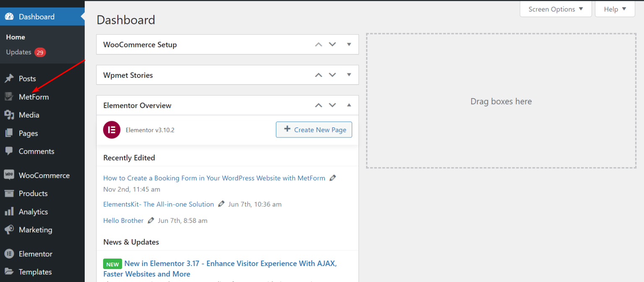Click the WooCommerce logo icon in sidebar

pyautogui.click(x=9, y=175)
